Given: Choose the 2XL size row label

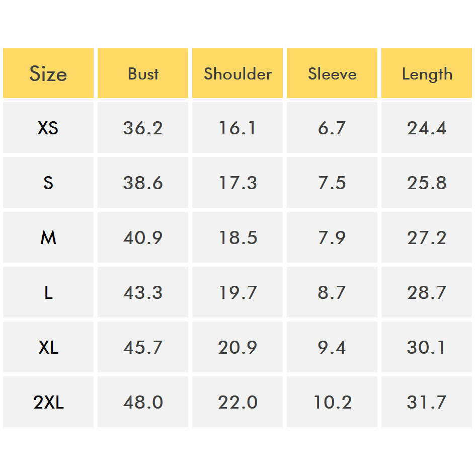Looking at the screenshot, I should (48, 402).
